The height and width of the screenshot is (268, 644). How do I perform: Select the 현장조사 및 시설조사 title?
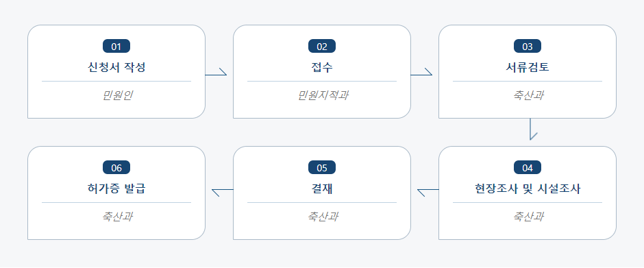(528, 188)
